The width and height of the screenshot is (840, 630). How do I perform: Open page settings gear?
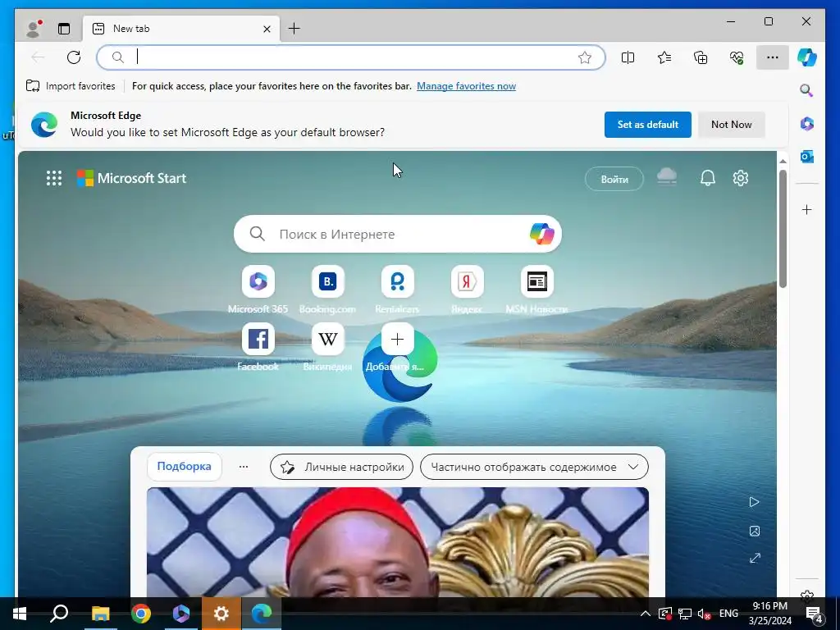pos(741,178)
